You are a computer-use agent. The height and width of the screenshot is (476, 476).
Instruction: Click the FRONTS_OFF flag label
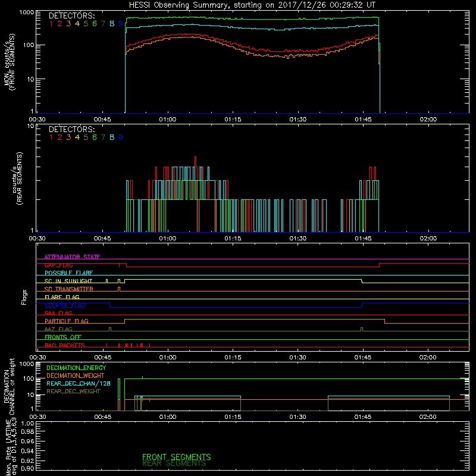click(63, 337)
